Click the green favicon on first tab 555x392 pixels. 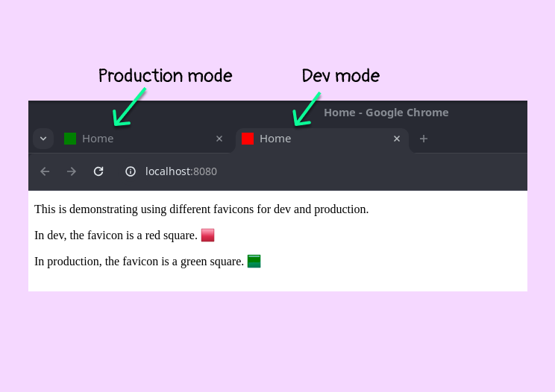click(x=70, y=139)
